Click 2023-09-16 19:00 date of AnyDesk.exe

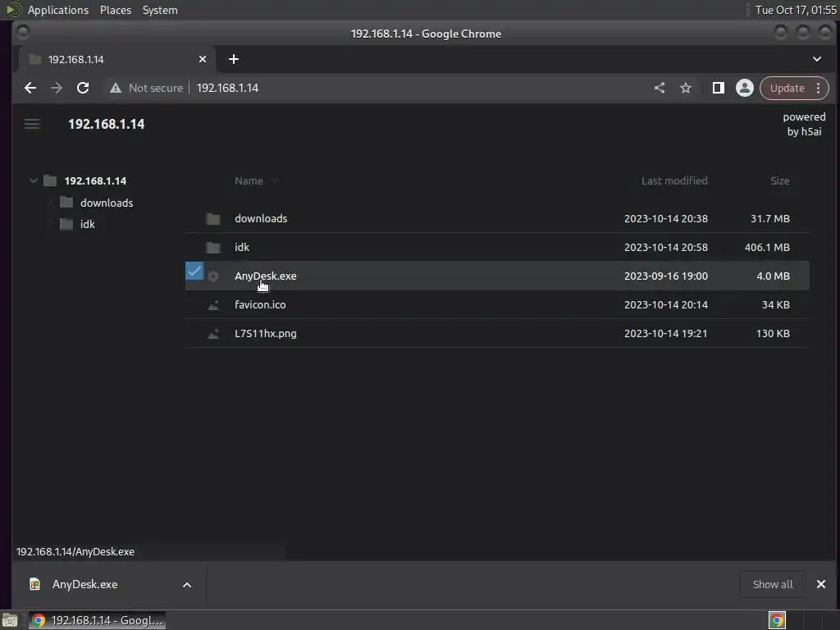tap(666, 276)
